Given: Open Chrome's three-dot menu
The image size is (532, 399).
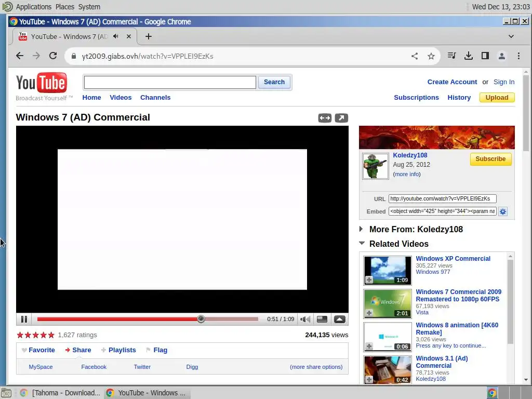Looking at the screenshot, I should coord(518,56).
